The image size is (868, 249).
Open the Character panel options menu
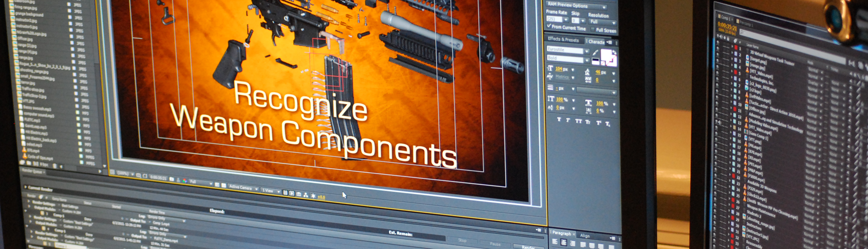[609, 42]
